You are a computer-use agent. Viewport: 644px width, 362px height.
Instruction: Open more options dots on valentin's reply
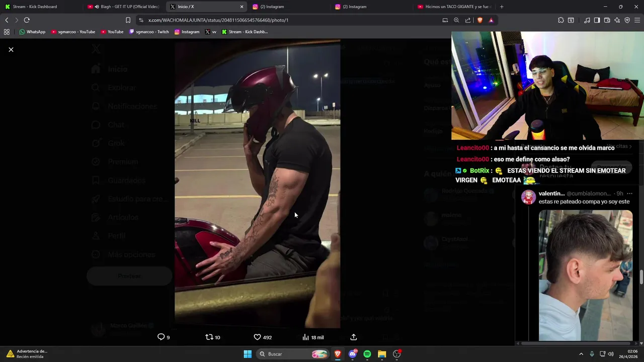[x=629, y=194]
